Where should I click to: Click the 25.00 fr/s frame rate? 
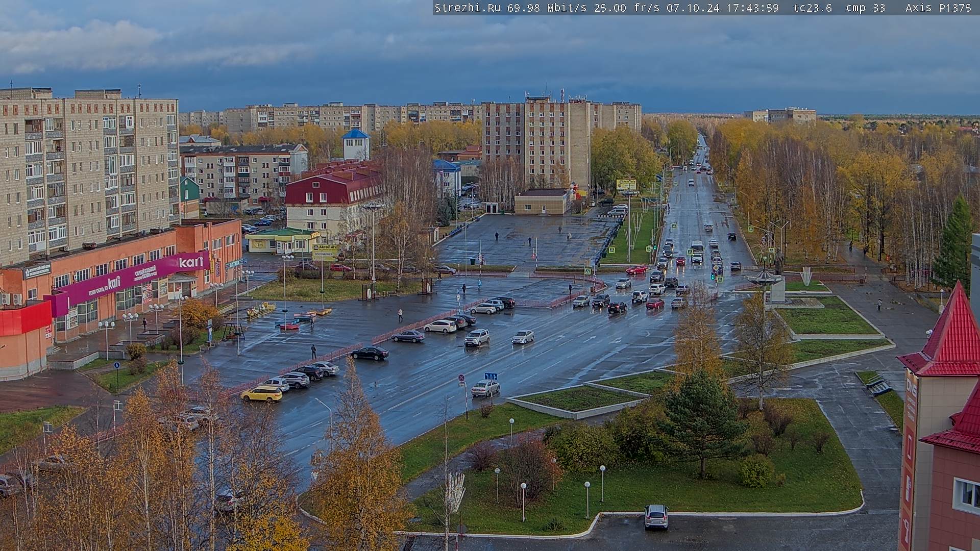coord(626,8)
